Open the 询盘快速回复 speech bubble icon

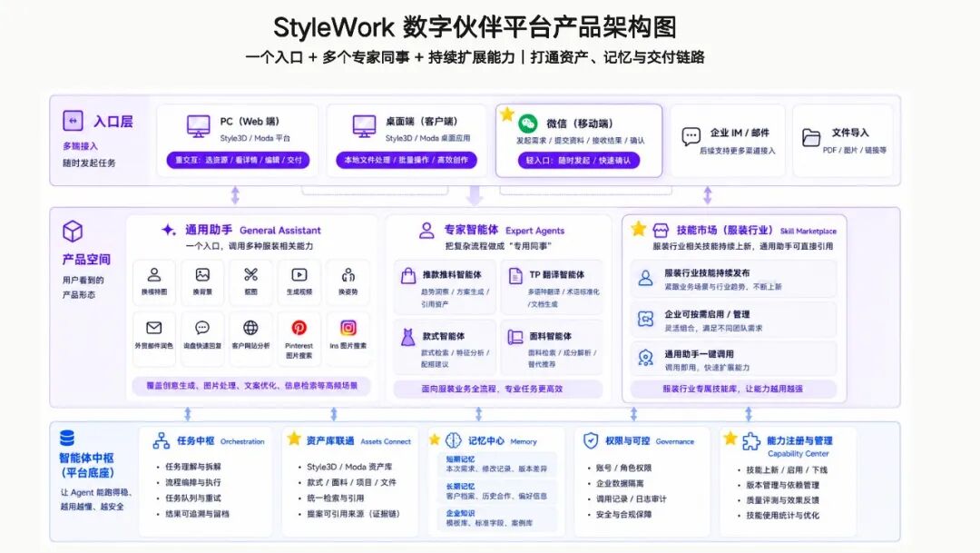pyautogui.click(x=202, y=328)
